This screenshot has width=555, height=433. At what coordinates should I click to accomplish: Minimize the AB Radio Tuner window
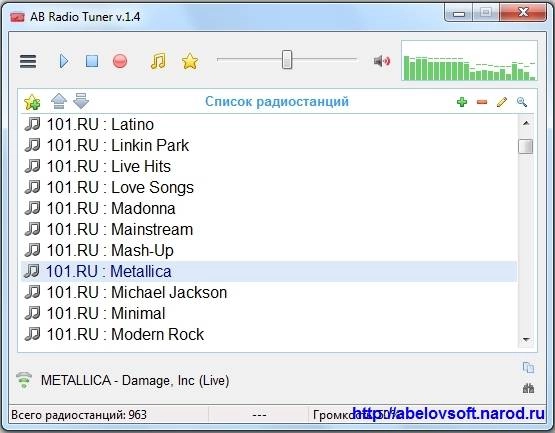coord(459,13)
